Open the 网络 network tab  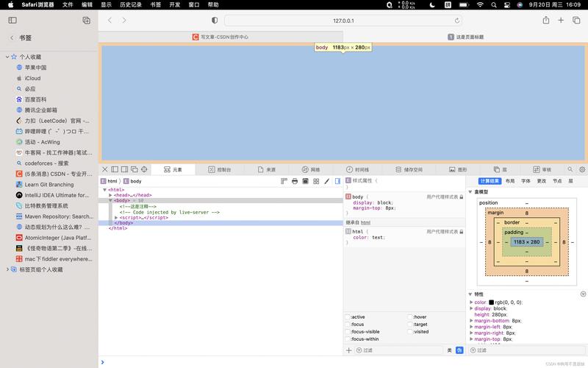[311, 169]
